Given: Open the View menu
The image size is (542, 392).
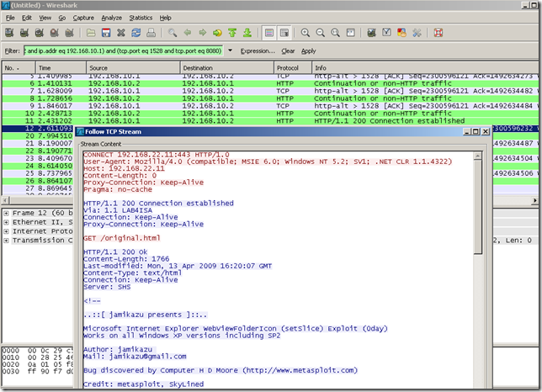Looking at the screenshot, I should pos(45,18).
